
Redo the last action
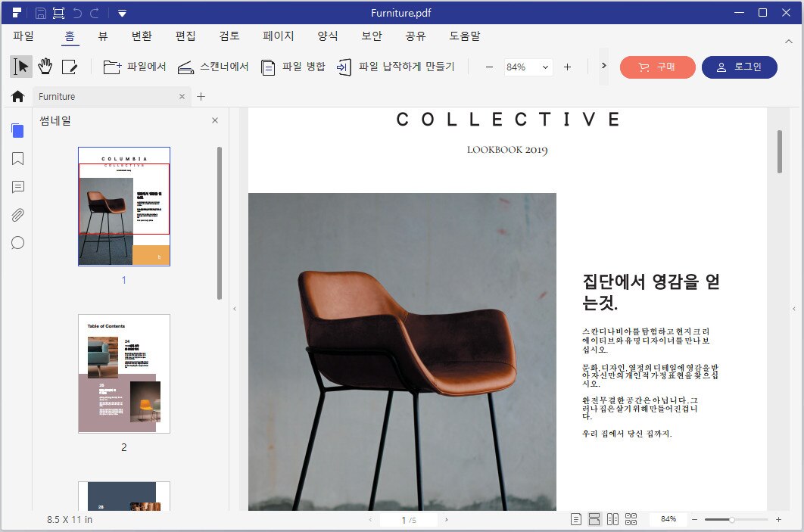coord(95,13)
